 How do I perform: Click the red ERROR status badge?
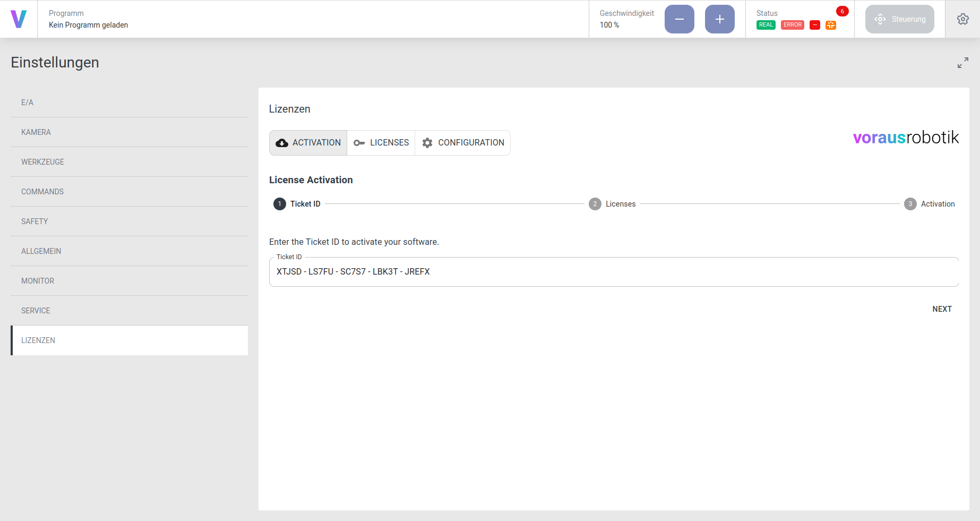[x=792, y=25]
